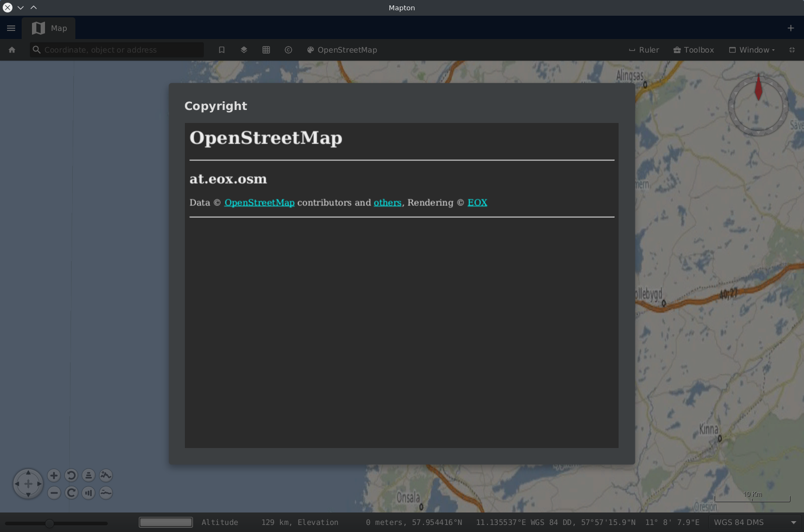Click the Copyright dialog heading

click(x=216, y=106)
